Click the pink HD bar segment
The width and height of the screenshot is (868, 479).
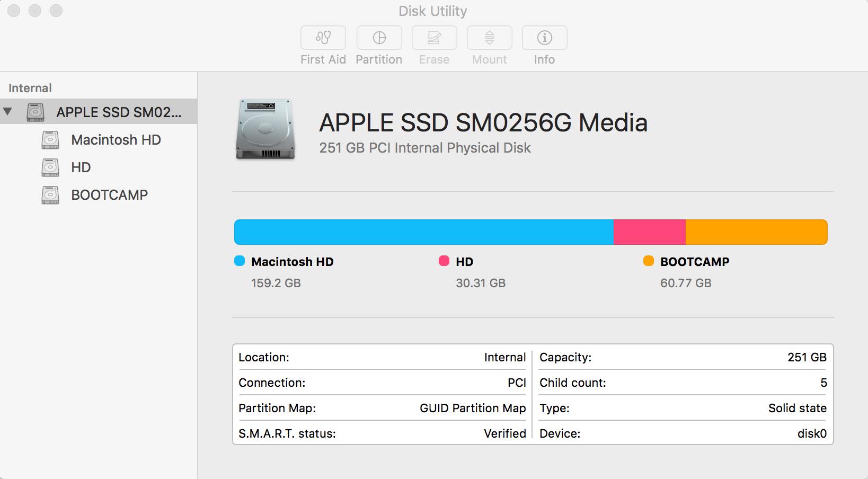click(650, 232)
